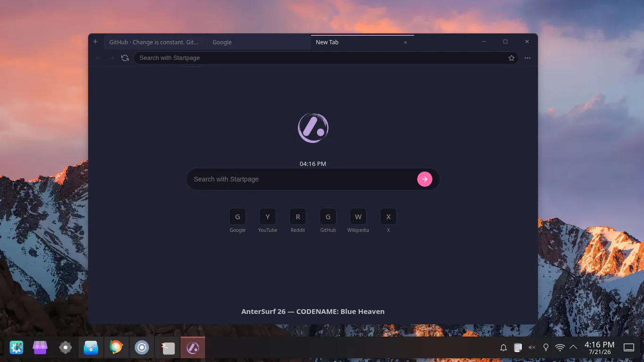This screenshot has width=644, height=362.
Task: Open the Reddit shortcut tile
Action: coord(298,217)
